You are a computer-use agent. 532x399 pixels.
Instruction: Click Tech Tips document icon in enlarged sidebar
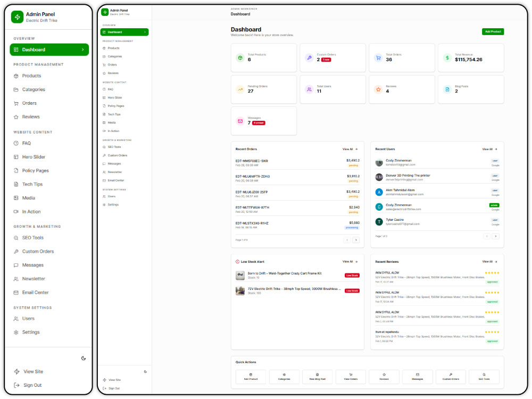coord(16,184)
